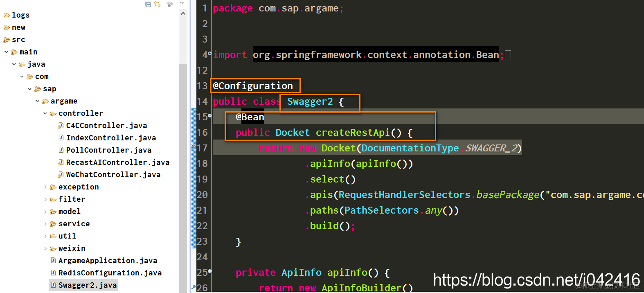Click the ArgameApplication.java file icon
The width and height of the screenshot is (644, 293).
tap(53, 260)
